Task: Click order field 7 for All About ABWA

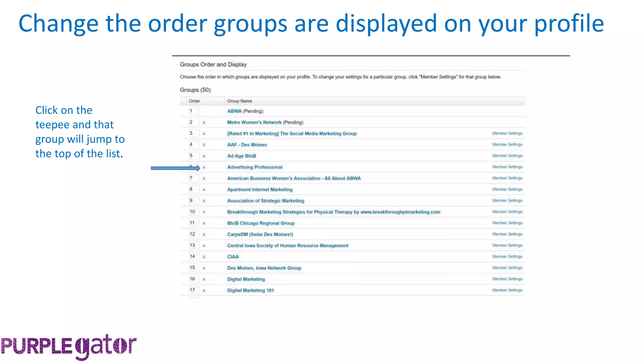Action: pos(194,178)
